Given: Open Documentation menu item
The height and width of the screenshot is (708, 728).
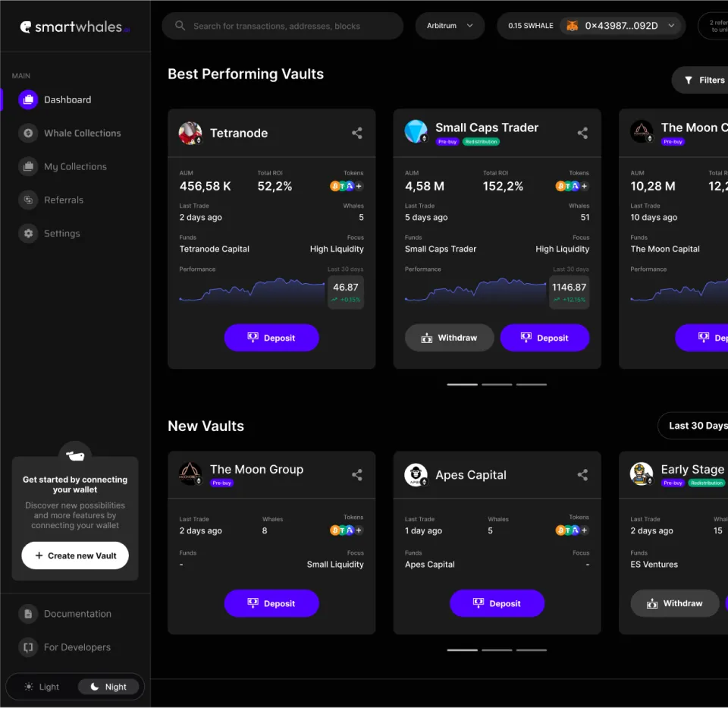Looking at the screenshot, I should (x=77, y=614).
